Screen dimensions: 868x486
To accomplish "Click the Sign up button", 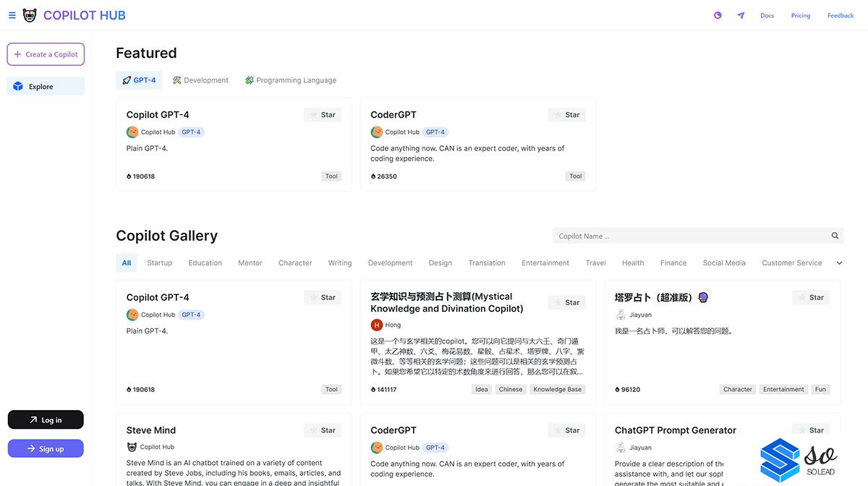I will click(46, 448).
